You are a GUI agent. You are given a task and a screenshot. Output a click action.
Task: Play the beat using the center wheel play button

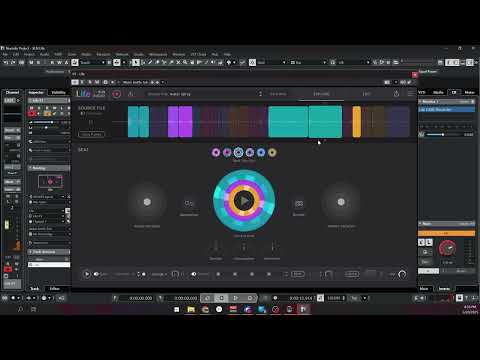(244, 201)
